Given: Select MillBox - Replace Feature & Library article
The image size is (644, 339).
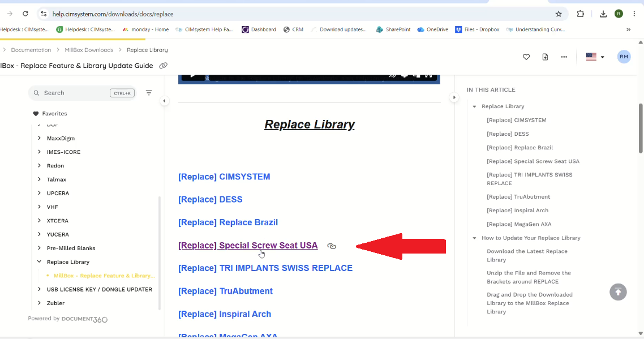Looking at the screenshot, I should coord(104,276).
